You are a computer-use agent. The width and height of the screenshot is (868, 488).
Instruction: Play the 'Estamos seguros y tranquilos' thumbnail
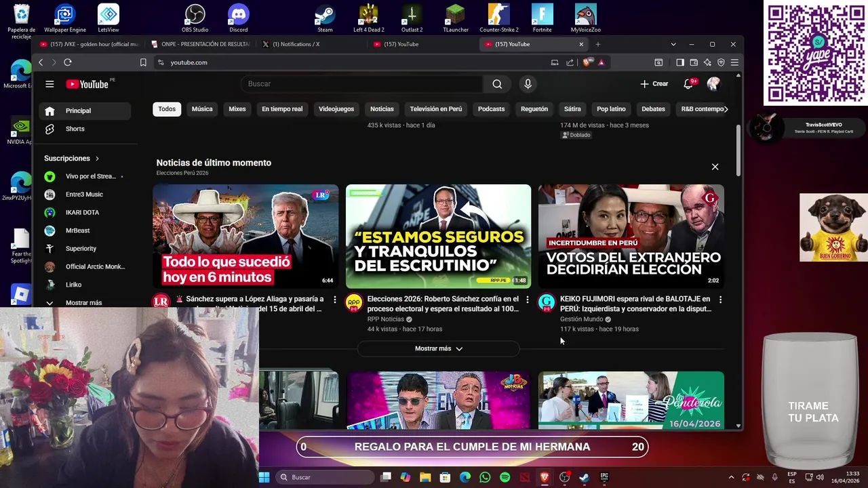tap(438, 237)
